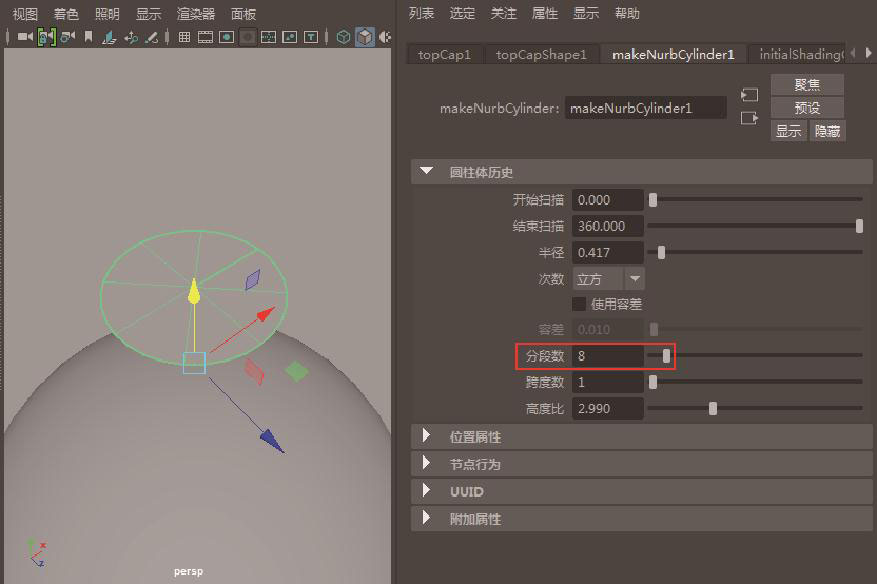The height and width of the screenshot is (584, 877).
Task: Switch to wireframe display cube icon
Action: click(x=343, y=37)
